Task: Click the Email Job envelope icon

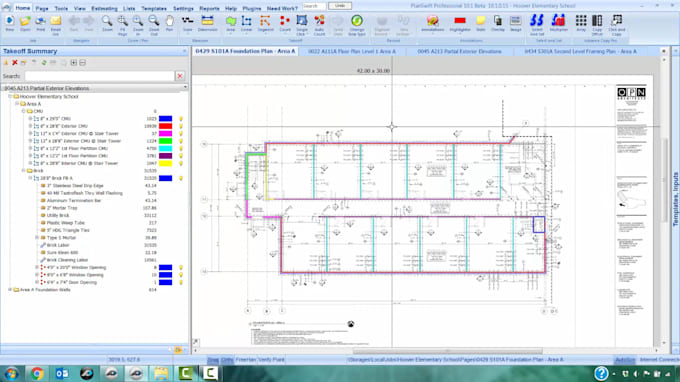Action: [x=56, y=21]
